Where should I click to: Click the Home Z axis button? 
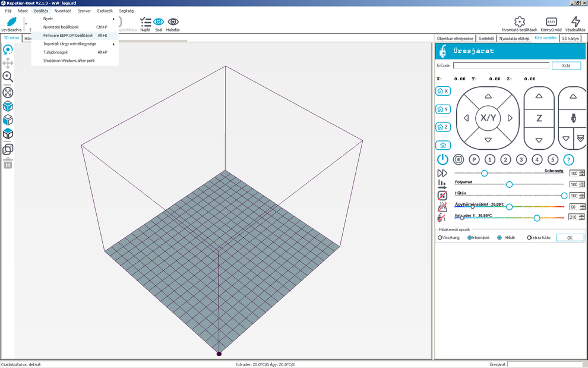click(x=442, y=127)
